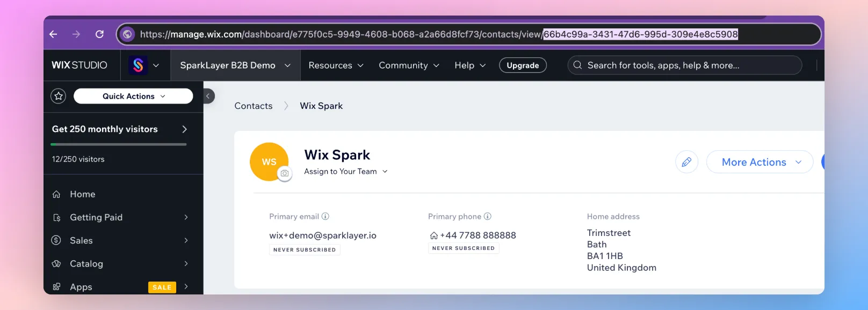Click the 12/250 visitors text
This screenshot has width=868, height=310.
(78, 159)
